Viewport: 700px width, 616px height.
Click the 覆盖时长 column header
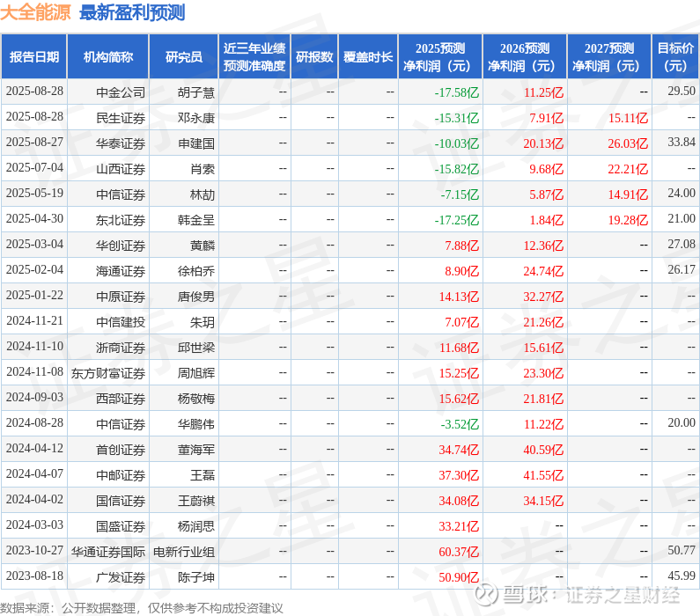368,56
